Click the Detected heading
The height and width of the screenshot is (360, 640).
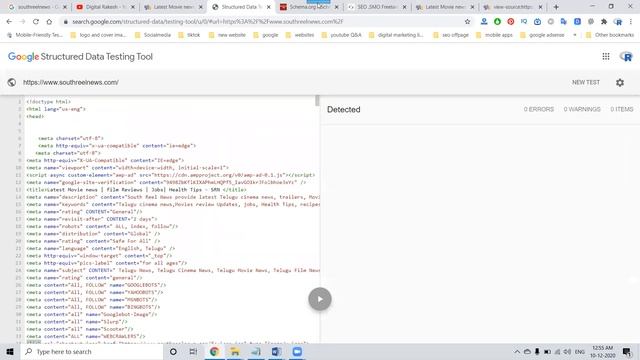(x=344, y=109)
